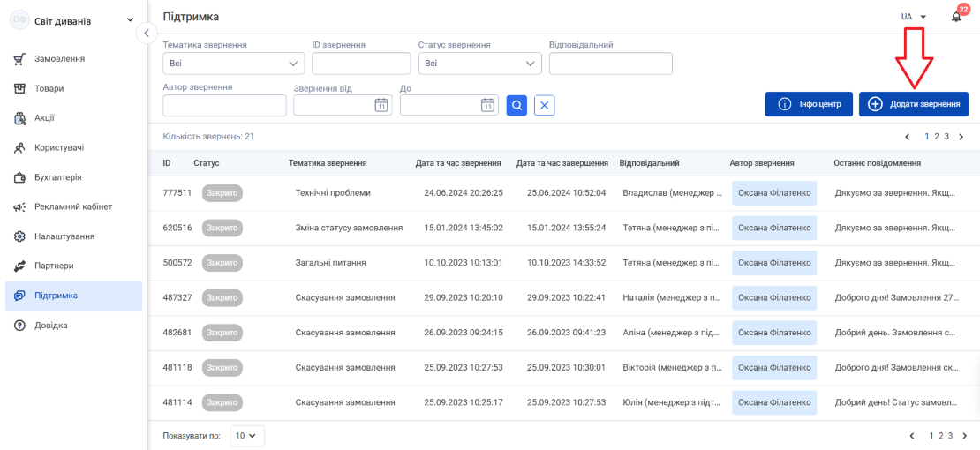This screenshot has width=980, height=450.
Task: Click the Дата та час завершення header
Action: click(563, 163)
